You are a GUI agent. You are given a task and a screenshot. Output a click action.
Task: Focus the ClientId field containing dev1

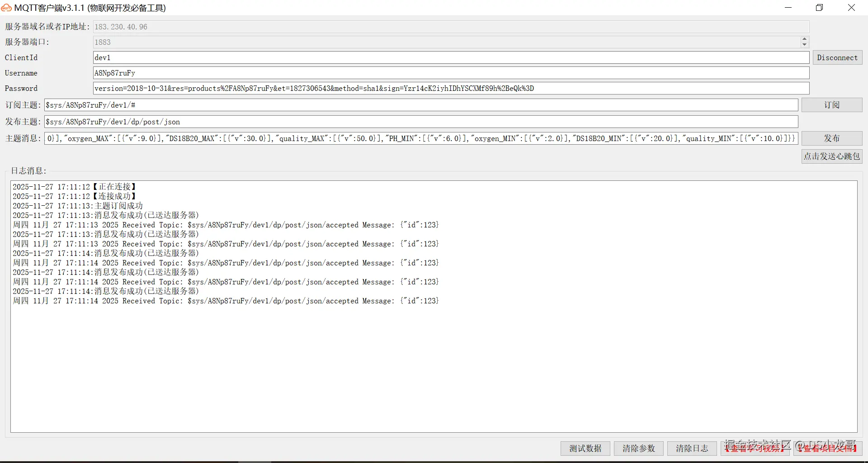tap(451, 57)
